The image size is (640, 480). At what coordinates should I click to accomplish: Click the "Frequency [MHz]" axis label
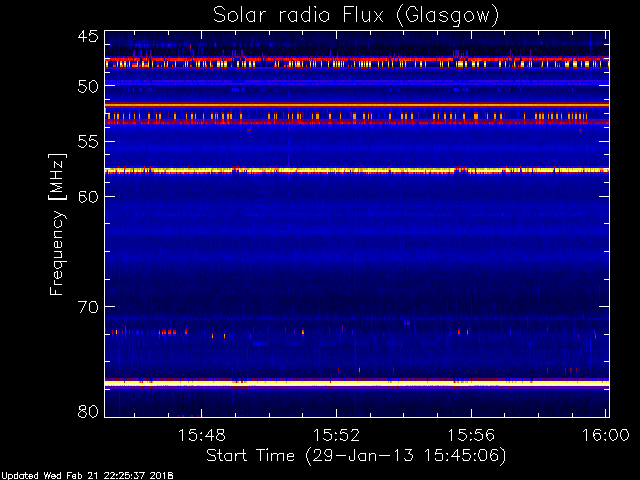57,224
